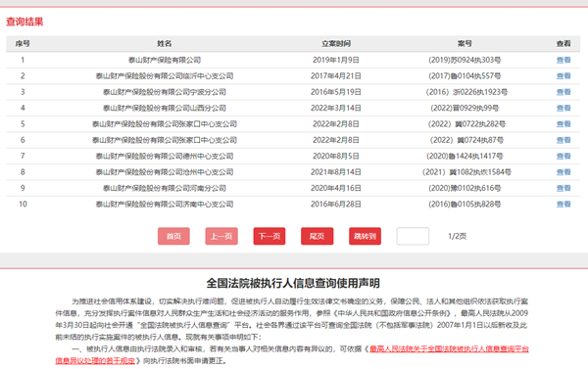Select case number (2022)晋0929执99号
Screen dimensions: 588x369
[x=465, y=109]
